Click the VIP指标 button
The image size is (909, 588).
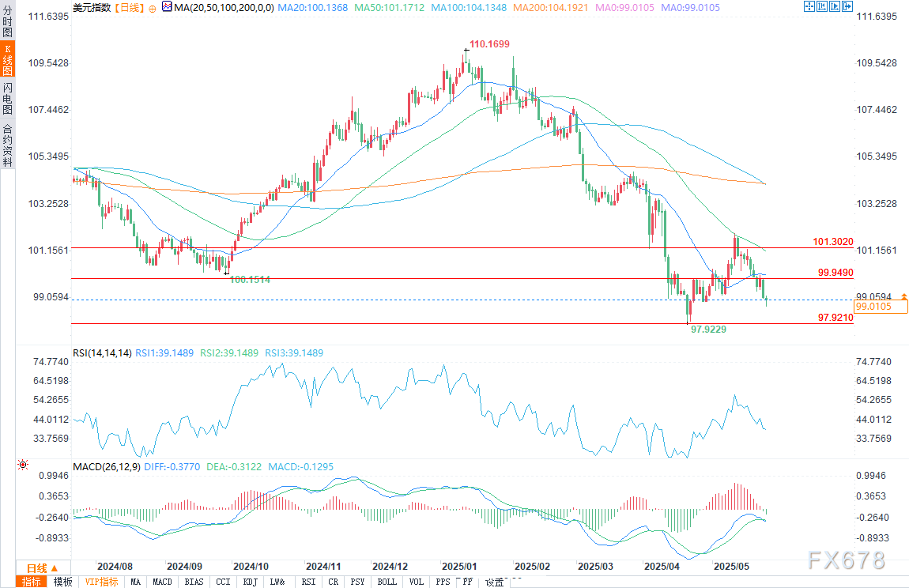click(101, 582)
